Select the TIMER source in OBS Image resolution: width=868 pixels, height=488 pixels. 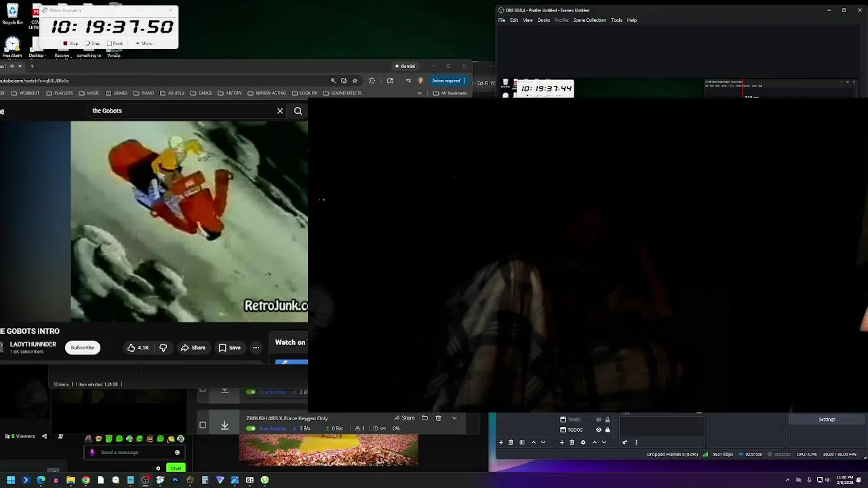[x=574, y=420]
